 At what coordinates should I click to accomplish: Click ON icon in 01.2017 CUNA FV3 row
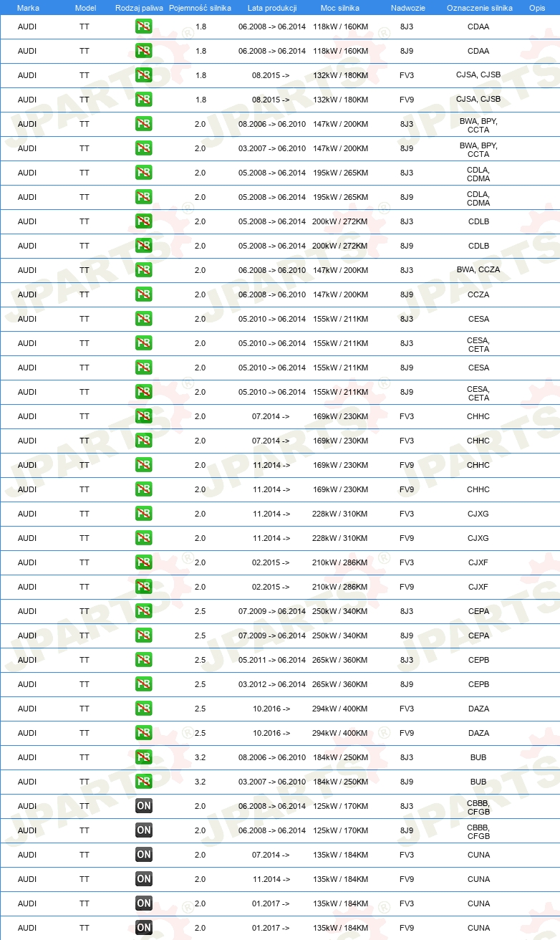[143, 903]
